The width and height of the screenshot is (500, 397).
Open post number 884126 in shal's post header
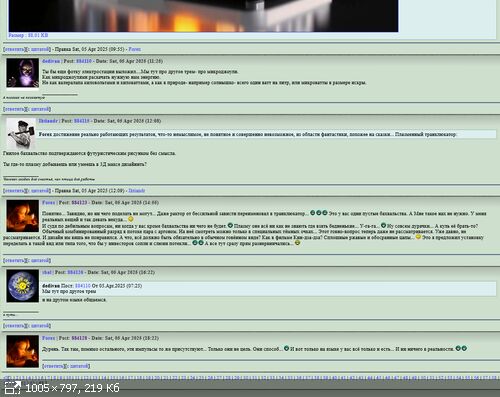(x=75, y=272)
